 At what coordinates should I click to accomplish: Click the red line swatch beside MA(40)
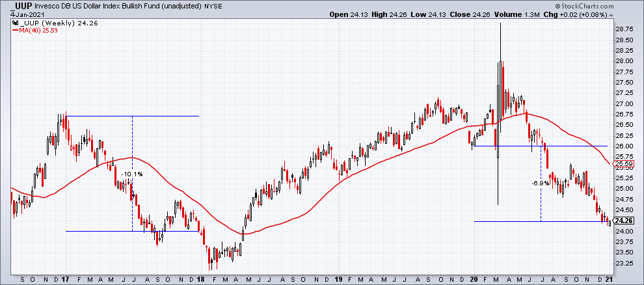14,30
